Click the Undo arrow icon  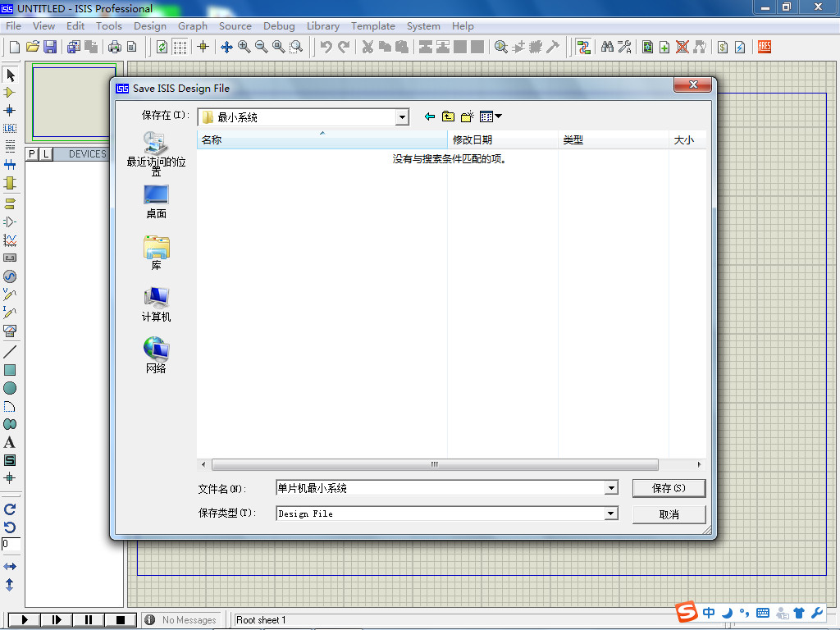click(326, 47)
